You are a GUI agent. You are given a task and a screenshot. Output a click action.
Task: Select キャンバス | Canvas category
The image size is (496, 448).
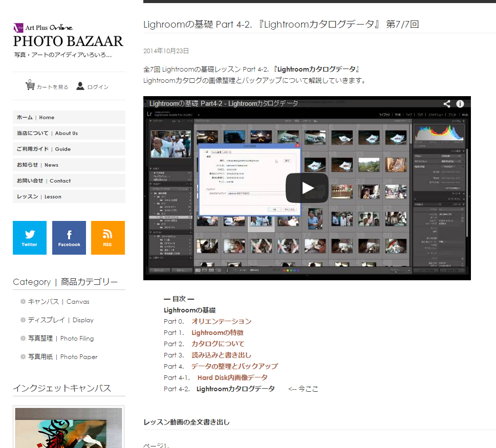[58, 302]
